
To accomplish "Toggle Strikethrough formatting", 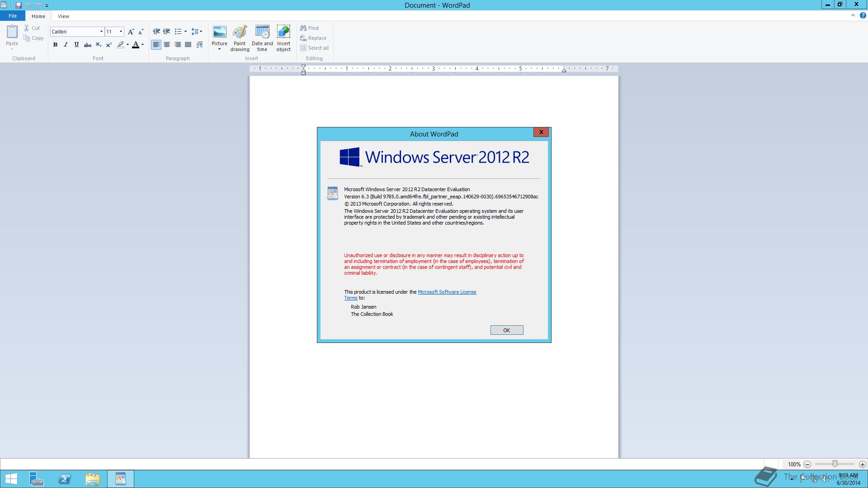I will 88,45.
